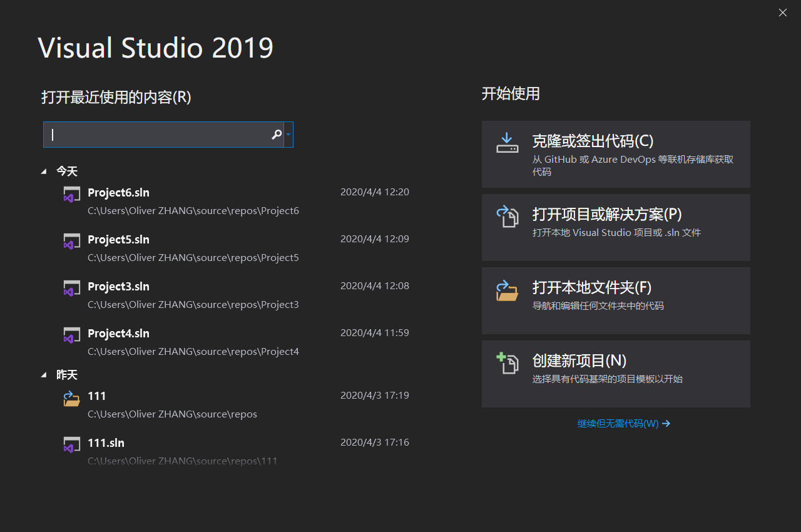
Task: Open recent Project4.sln
Action: coord(119,334)
